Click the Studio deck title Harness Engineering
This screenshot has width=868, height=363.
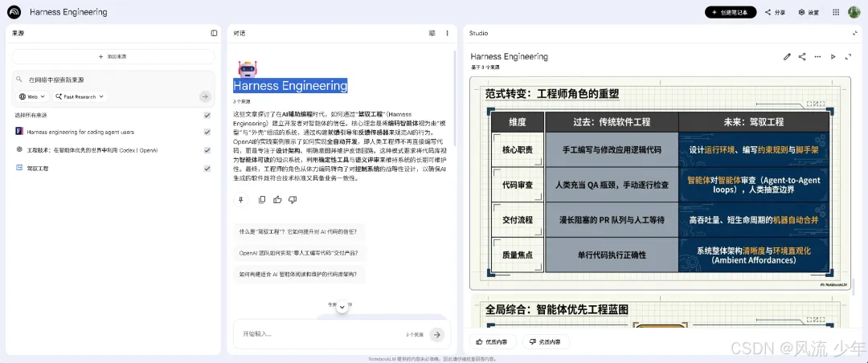(x=510, y=56)
